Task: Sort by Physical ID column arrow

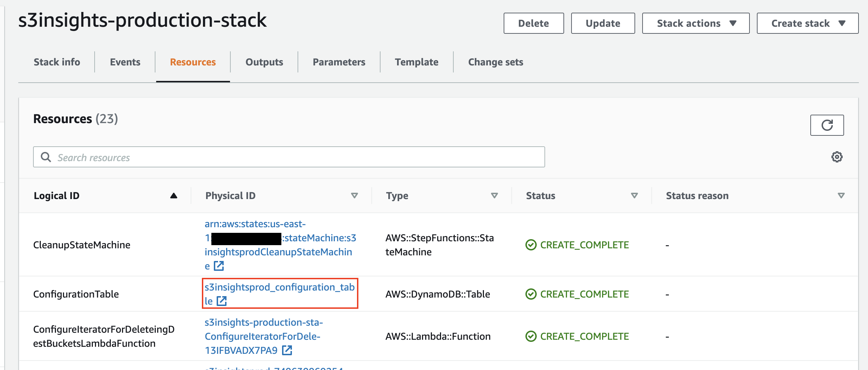Action: tap(355, 196)
